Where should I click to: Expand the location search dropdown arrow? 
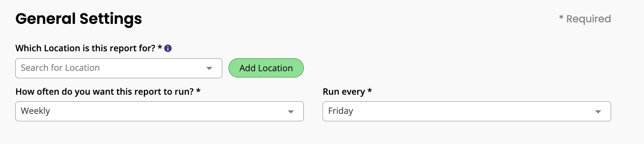pyautogui.click(x=209, y=68)
